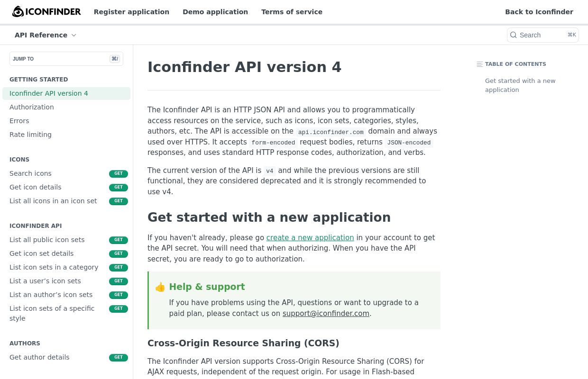588x379 pixels.
Task: Click the Cross-Origin Resource Sharing (CORS) heading
Action: (243, 343)
